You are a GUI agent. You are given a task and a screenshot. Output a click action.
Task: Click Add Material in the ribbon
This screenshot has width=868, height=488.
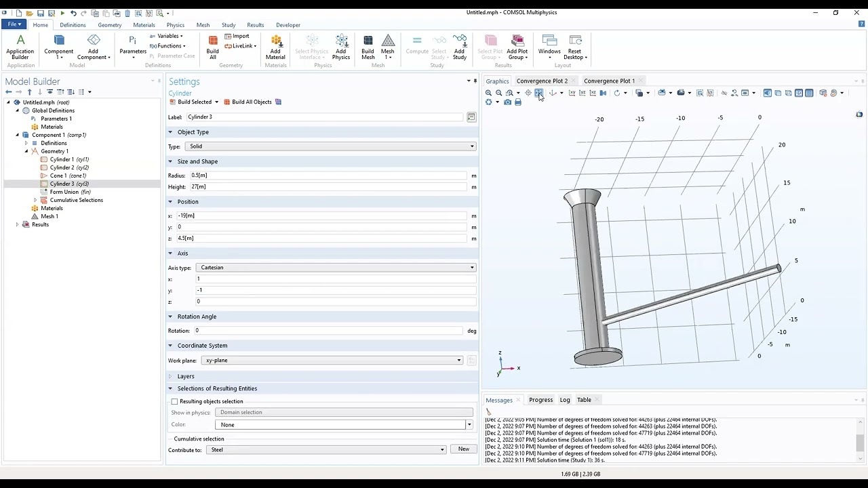click(275, 47)
